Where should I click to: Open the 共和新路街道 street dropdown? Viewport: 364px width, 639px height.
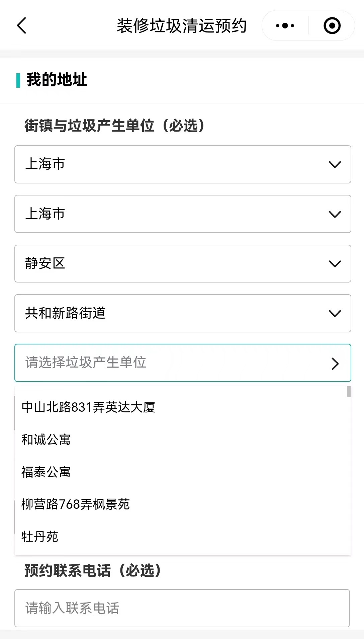(x=183, y=313)
